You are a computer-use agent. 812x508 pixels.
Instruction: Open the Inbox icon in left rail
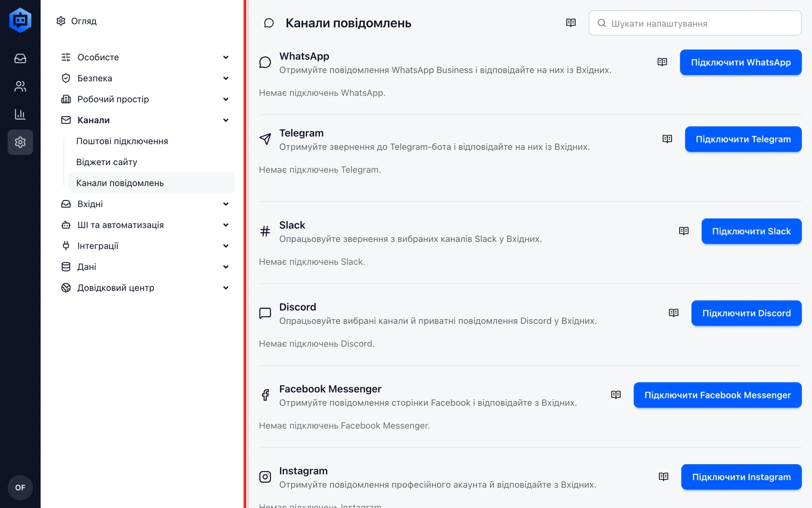point(20,59)
